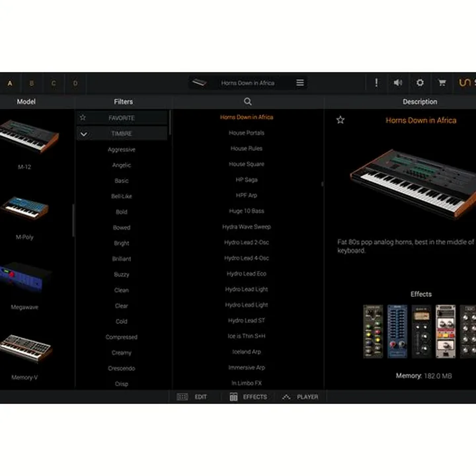Open settings with the gear icon
Viewport: 476px width, 476px height.
pos(420,83)
